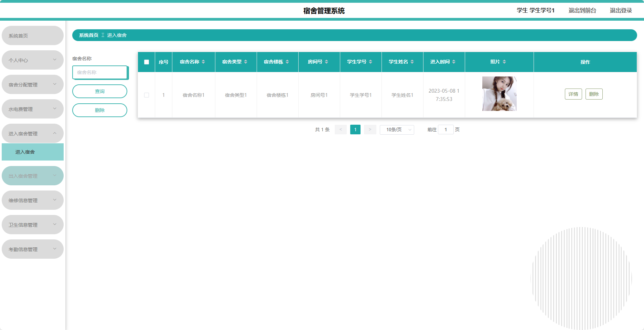This screenshot has height=330, width=644.
Task: Click the 序号 column header
Action: coord(163,62)
